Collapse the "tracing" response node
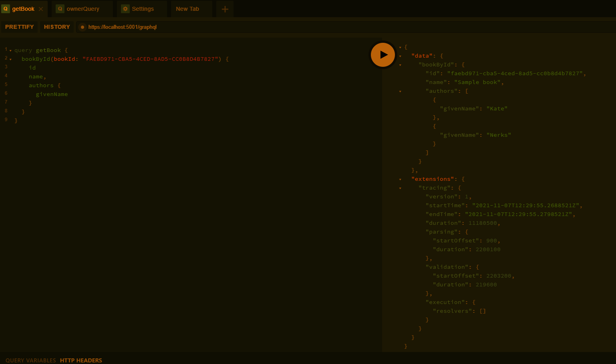This screenshot has height=364, width=616. click(x=400, y=188)
